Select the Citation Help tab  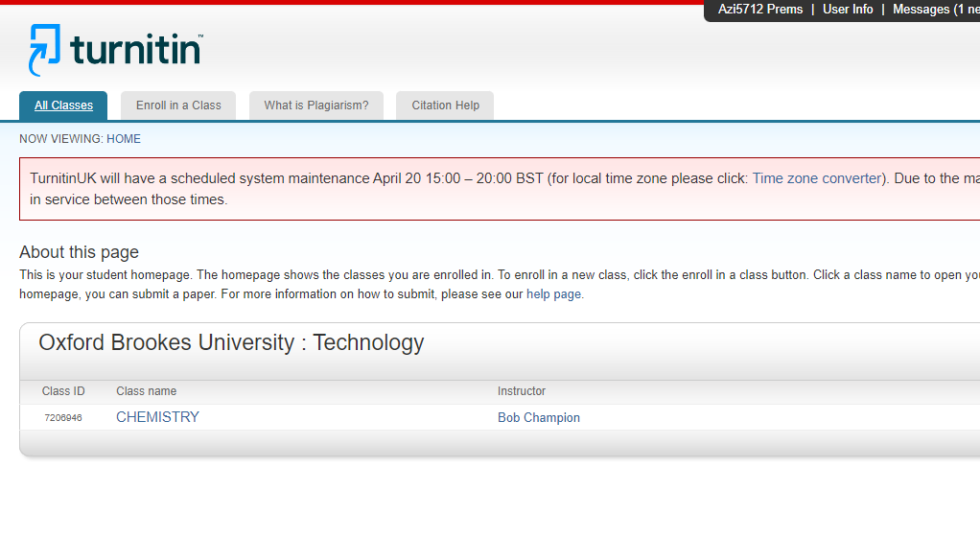(445, 105)
